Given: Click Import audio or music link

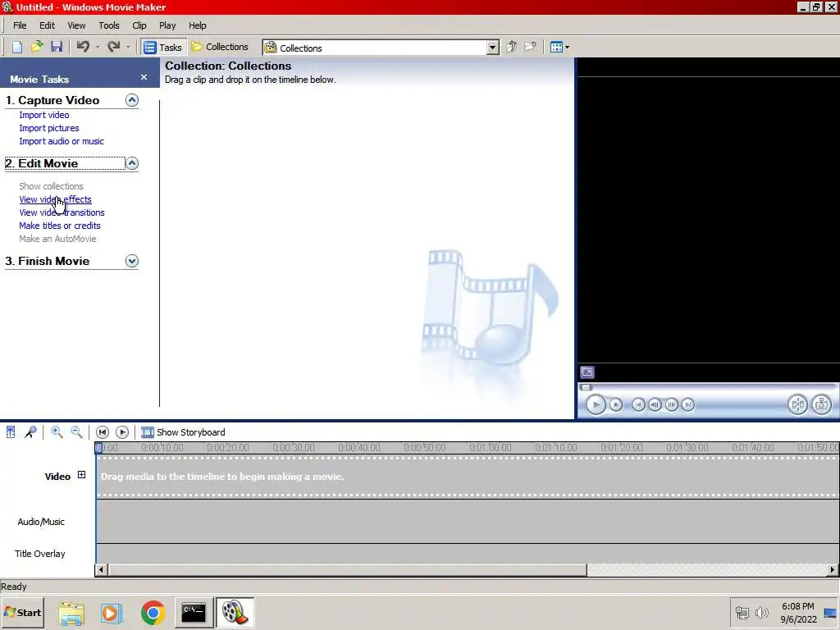Looking at the screenshot, I should pyautogui.click(x=62, y=141).
